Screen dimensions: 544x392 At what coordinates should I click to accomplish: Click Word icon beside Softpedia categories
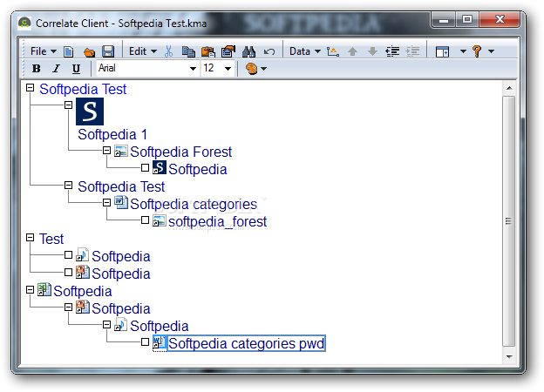[x=120, y=203]
